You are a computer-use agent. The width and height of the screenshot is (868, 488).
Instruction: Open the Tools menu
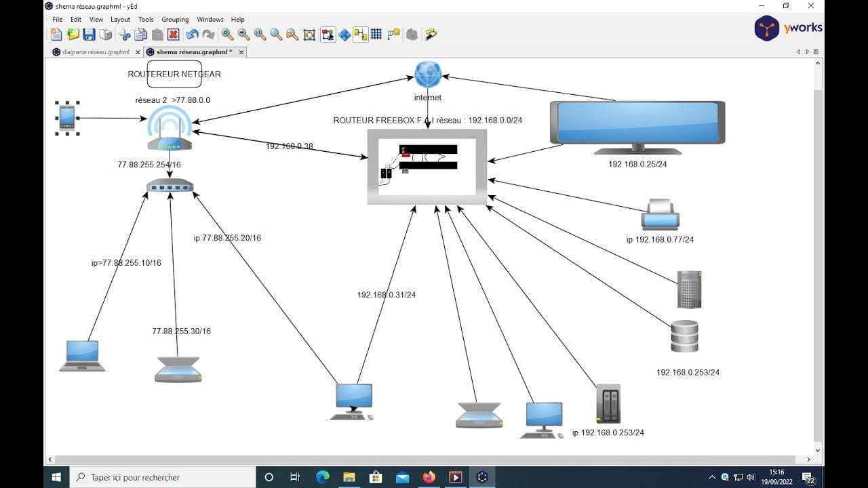[x=146, y=20]
